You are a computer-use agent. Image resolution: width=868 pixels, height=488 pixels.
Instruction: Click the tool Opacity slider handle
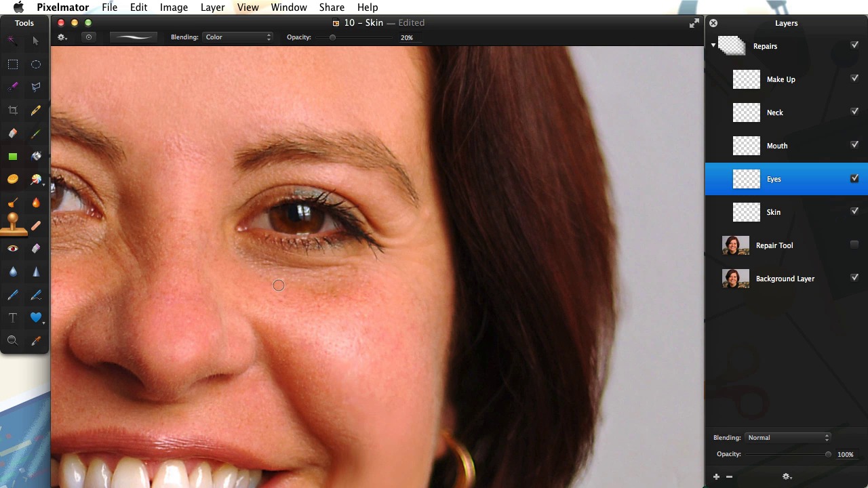coord(332,37)
